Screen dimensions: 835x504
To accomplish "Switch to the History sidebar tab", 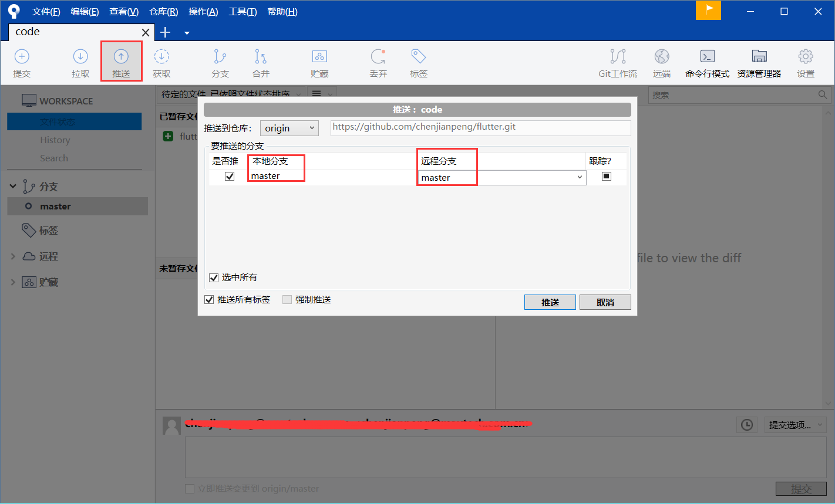I will (x=55, y=140).
